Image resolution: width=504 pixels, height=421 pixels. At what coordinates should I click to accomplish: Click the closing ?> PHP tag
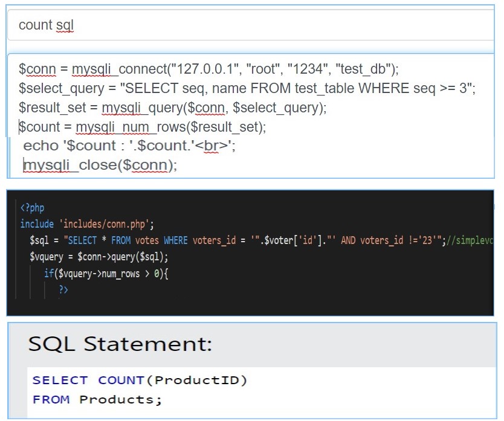click(63, 290)
